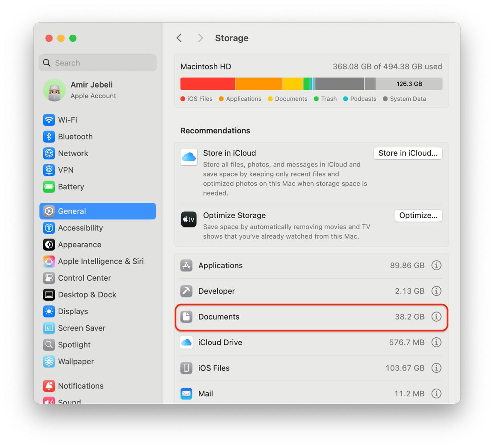Show info for Mail storage
494x448 pixels.
(x=436, y=394)
